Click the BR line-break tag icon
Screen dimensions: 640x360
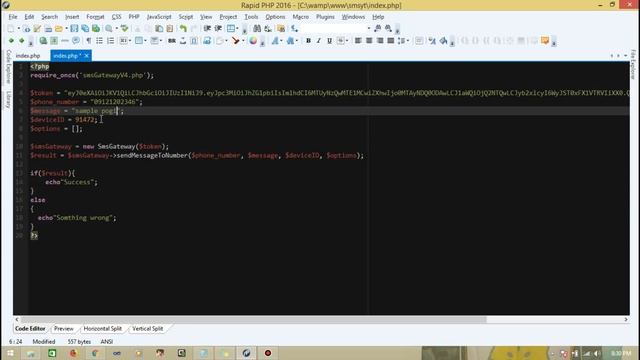click(172, 41)
